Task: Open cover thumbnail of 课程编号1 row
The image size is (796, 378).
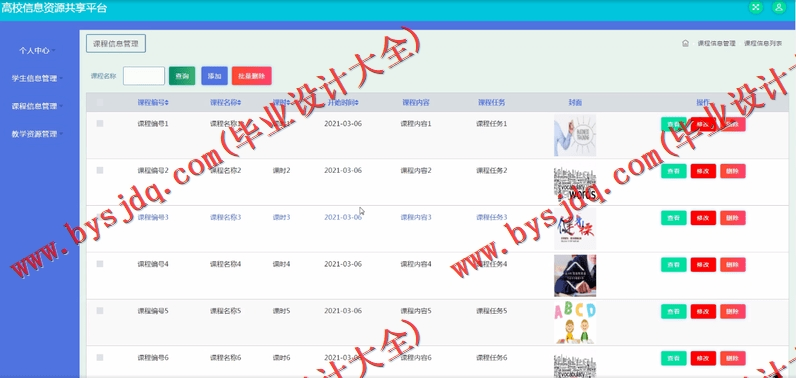Action: (x=575, y=135)
